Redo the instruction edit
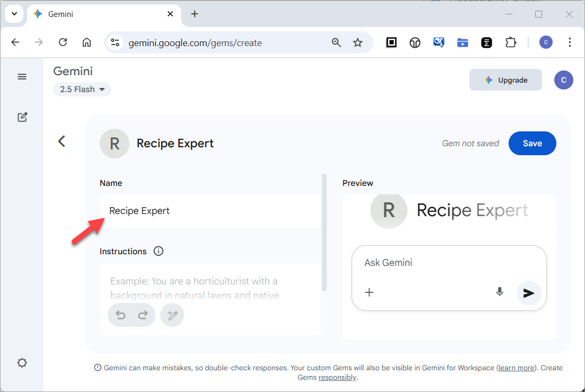Image resolution: width=585 pixels, height=392 pixels. (x=143, y=315)
